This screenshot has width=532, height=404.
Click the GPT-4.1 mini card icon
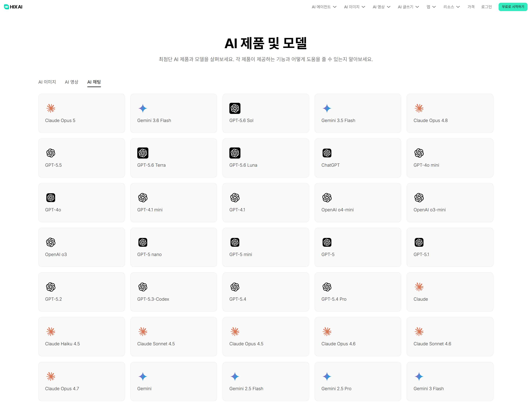143,198
